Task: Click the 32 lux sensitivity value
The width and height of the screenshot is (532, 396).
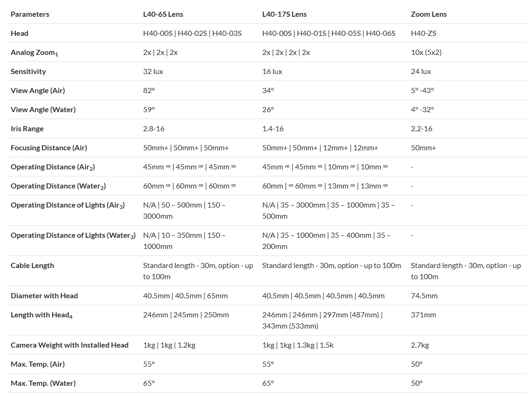Action: coord(153,72)
